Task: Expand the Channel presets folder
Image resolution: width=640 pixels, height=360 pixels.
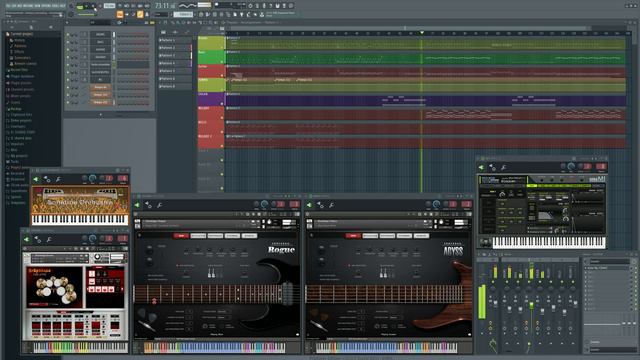Action: point(21,89)
